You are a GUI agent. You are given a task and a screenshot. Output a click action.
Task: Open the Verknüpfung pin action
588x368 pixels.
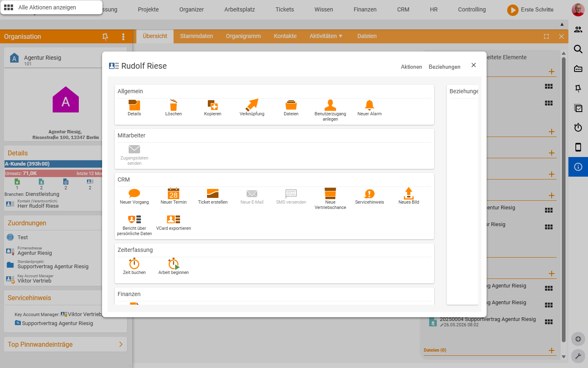coord(252,105)
